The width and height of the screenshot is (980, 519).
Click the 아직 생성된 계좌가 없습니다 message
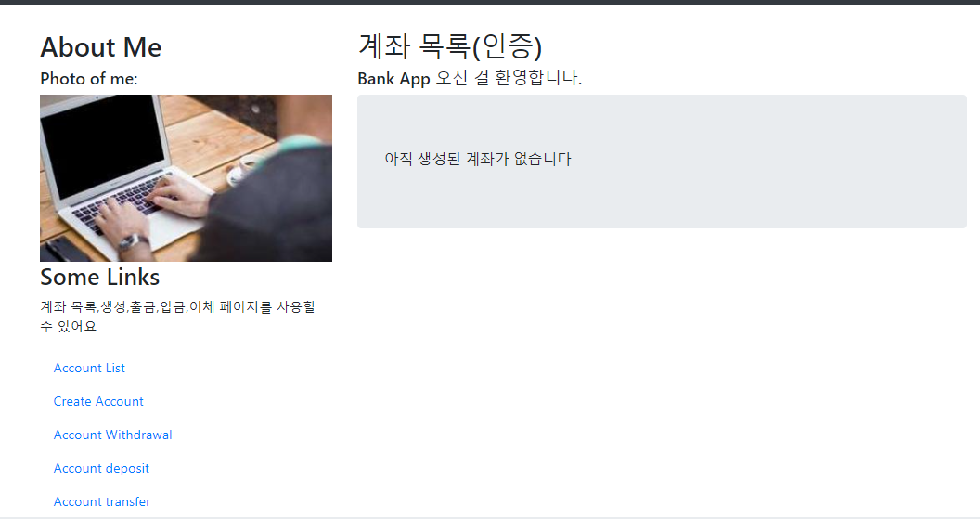[478, 159]
